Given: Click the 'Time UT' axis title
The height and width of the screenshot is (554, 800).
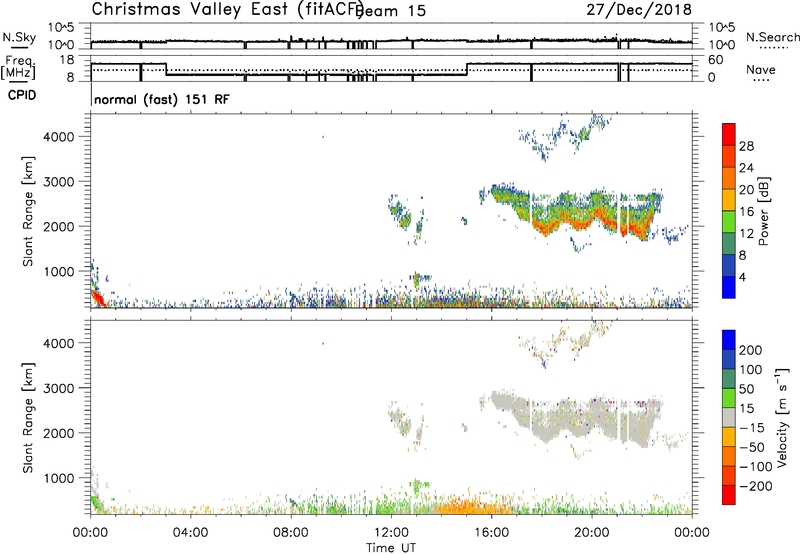Looking at the screenshot, I should 391,547.
